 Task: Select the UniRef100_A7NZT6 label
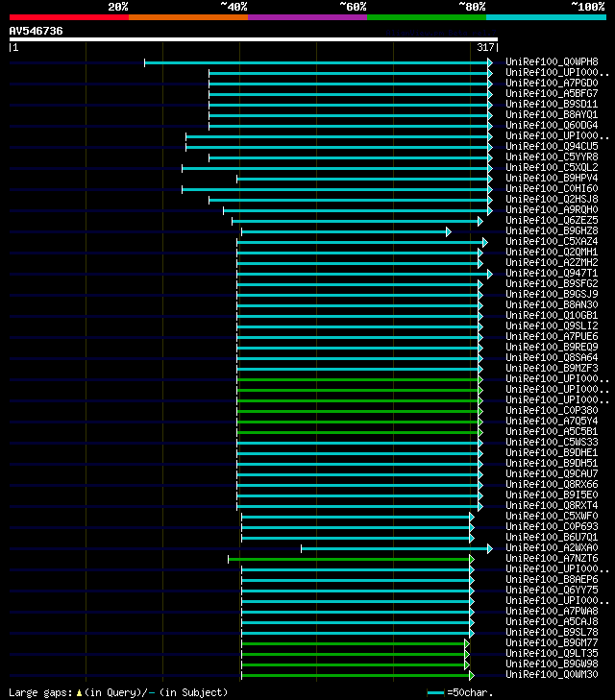click(552, 559)
